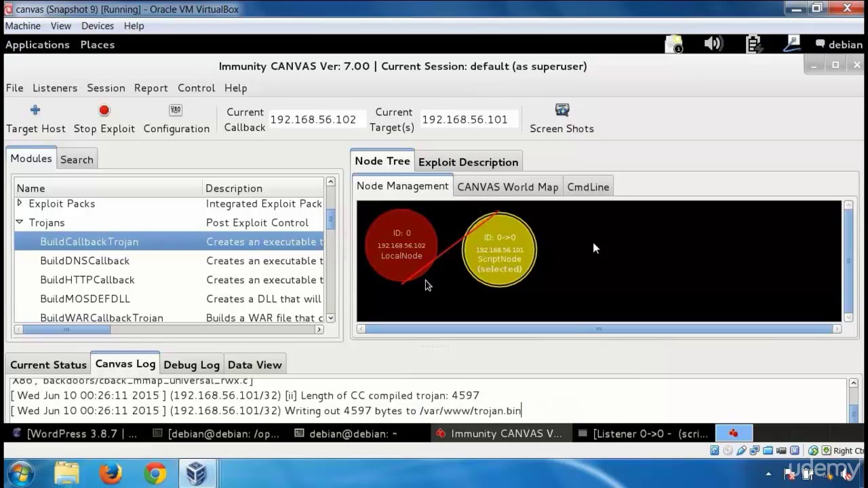Viewport: 868px width, 488px height.
Task: Open VirtualBox Devices menu
Action: (x=98, y=26)
